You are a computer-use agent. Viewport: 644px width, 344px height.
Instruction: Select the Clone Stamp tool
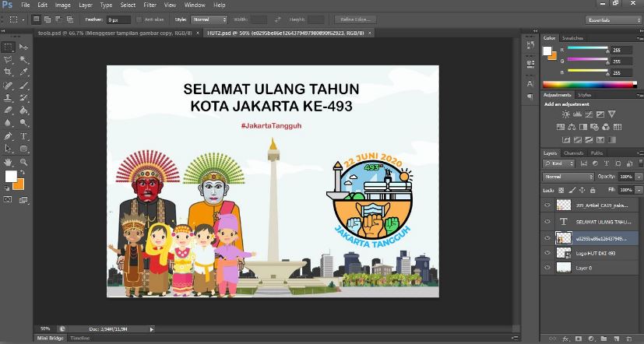(x=9, y=98)
